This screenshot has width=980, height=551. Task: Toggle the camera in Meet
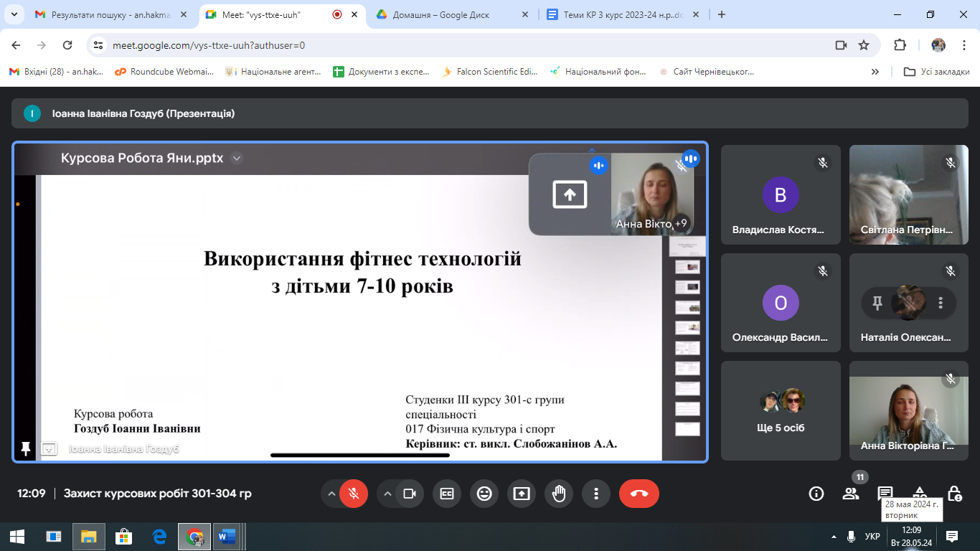click(410, 494)
